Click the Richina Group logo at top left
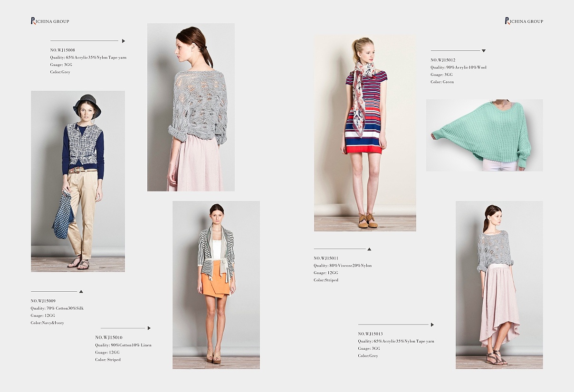The width and height of the screenshot is (574, 392). 49,20
